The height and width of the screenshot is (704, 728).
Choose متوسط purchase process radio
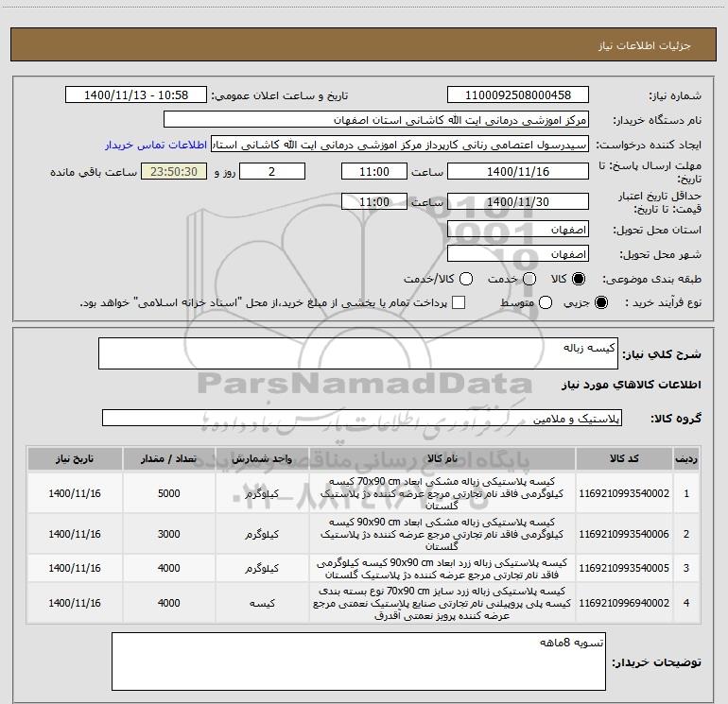[x=546, y=302]
